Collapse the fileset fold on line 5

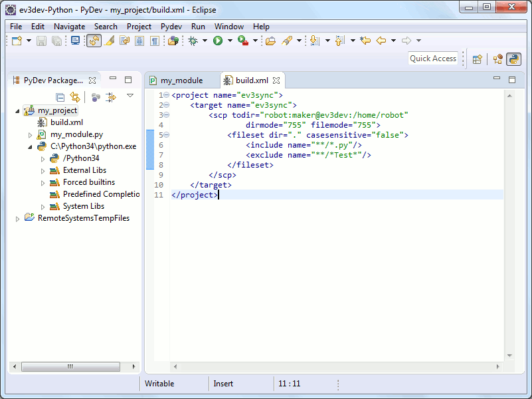[x=167, y=135]
